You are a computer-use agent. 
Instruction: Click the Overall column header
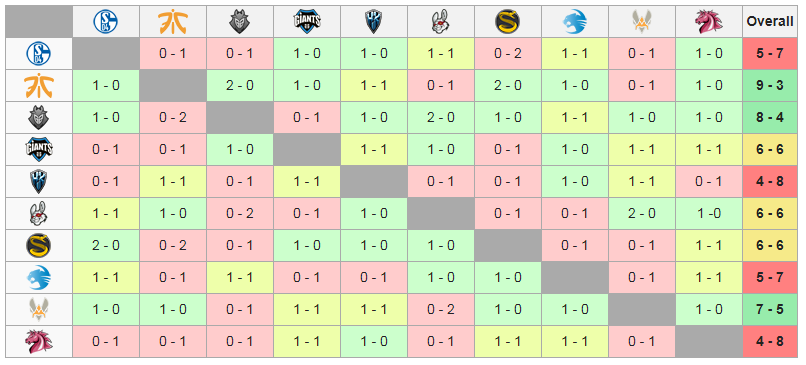coord(770,22)
